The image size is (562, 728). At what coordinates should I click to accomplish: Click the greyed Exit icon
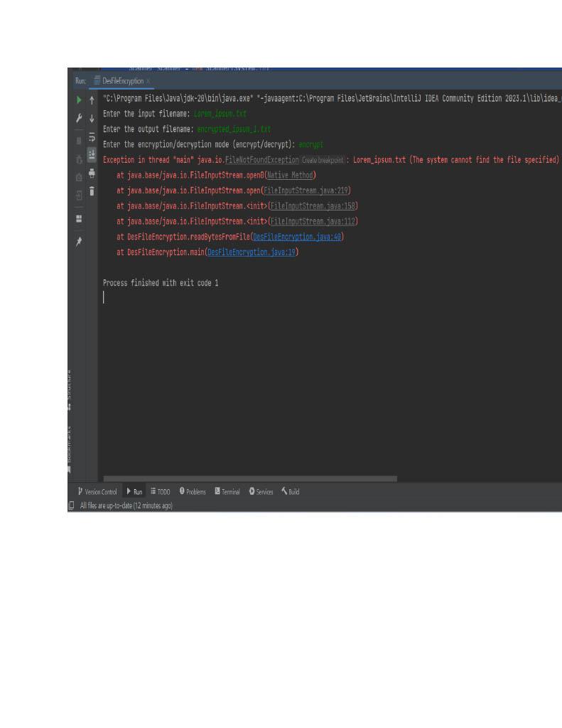[x=79, y=196]
